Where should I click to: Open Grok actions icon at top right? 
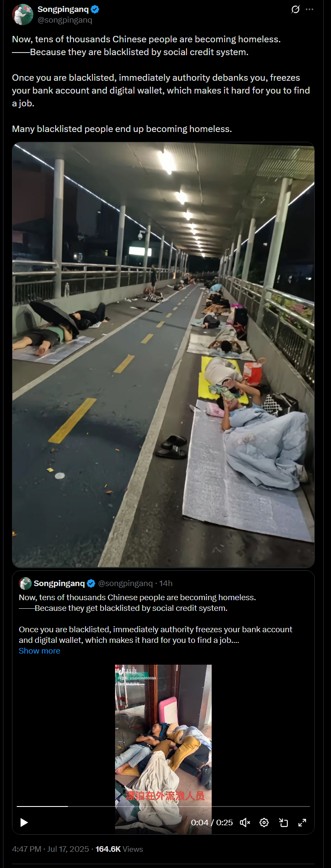click(296, 9)
